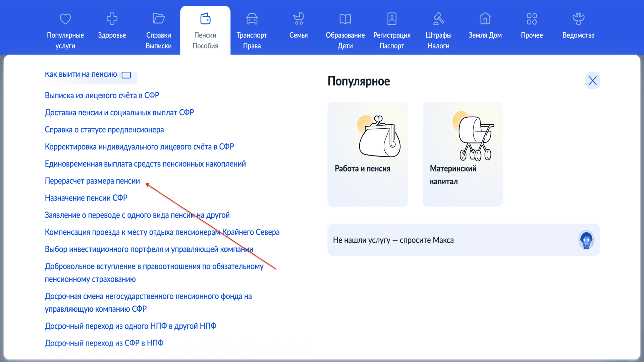Image resolution: width=644 pixels, height=362 pixels.
Task: Open the stroller icon for Семья
Action: 298,19
